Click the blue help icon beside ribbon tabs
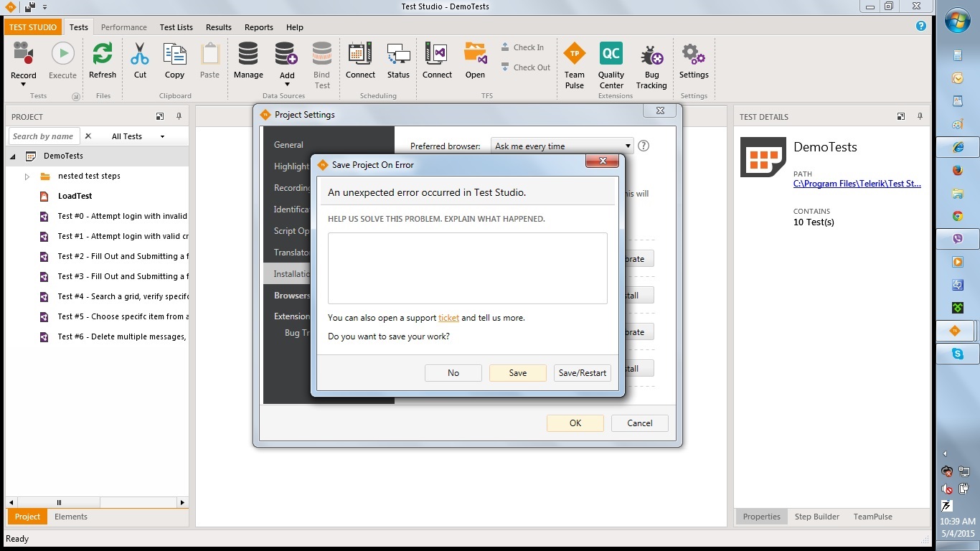 pyautogui.click(x=921, y=27)
